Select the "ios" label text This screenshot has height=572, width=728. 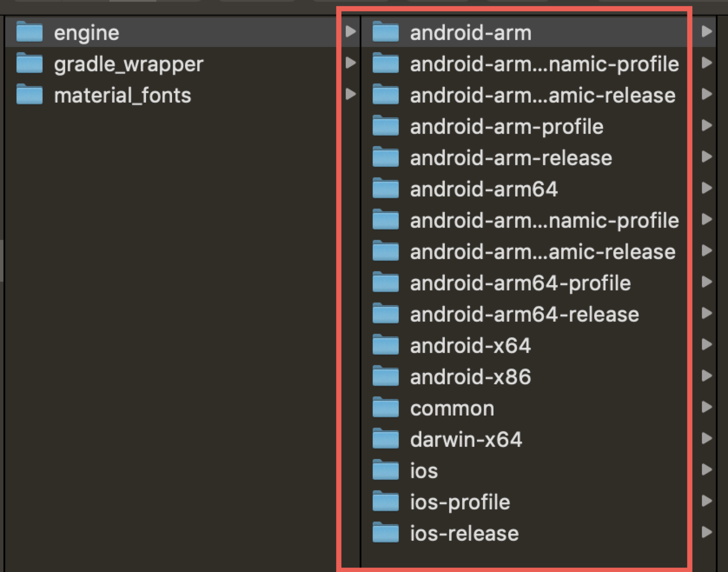coord(424,471)
